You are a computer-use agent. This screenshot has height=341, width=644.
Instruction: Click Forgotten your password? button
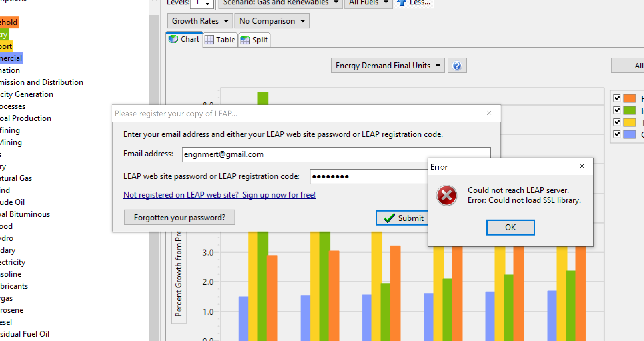coord(179,217)
